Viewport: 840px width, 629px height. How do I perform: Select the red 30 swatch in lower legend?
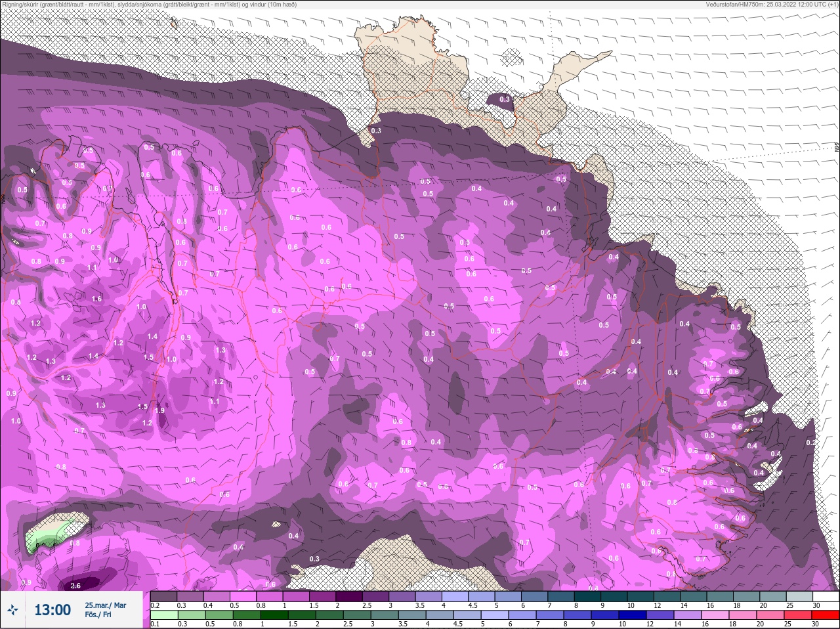[825, 615]
